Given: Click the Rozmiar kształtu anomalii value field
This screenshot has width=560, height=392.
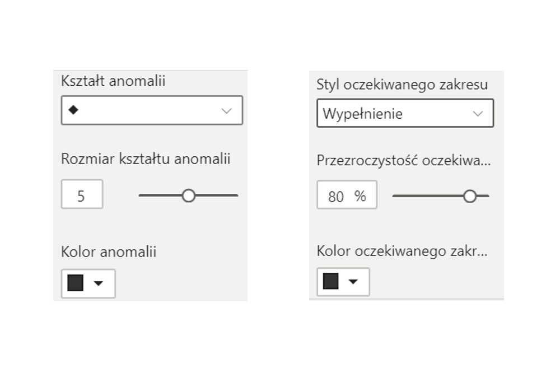Looking at the screenshot, I should tap(82, 195).
